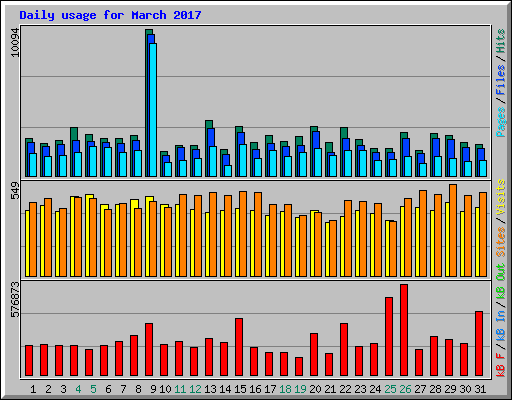Click the 'Pages' legend label

[501, 122]
